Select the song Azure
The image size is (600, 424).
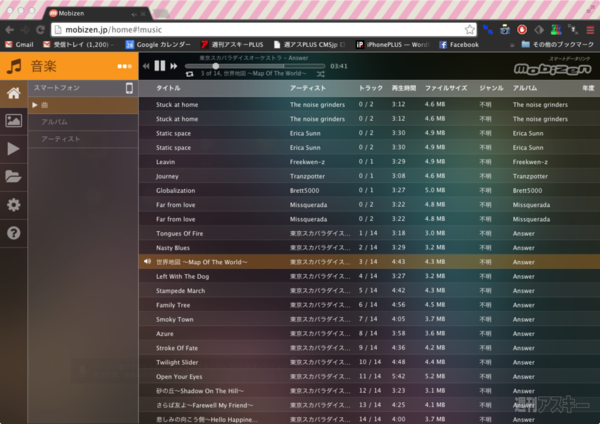coord(369,334)
